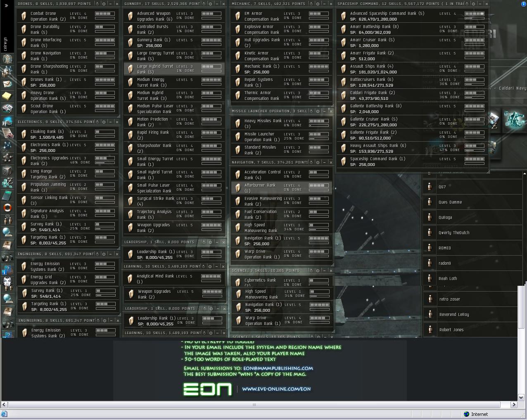Select the Cloaking Rank (6) skill row
The image size is (527, 420).
click(x=68, y=134)
